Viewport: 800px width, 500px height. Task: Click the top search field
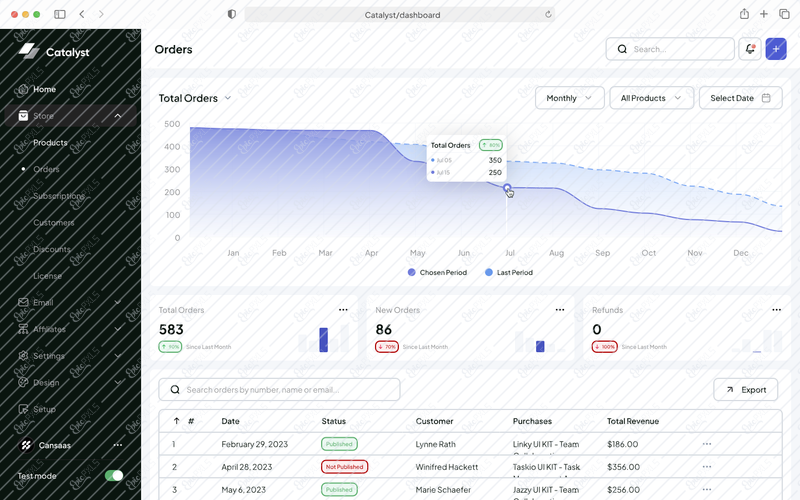(x=670, y=49)
